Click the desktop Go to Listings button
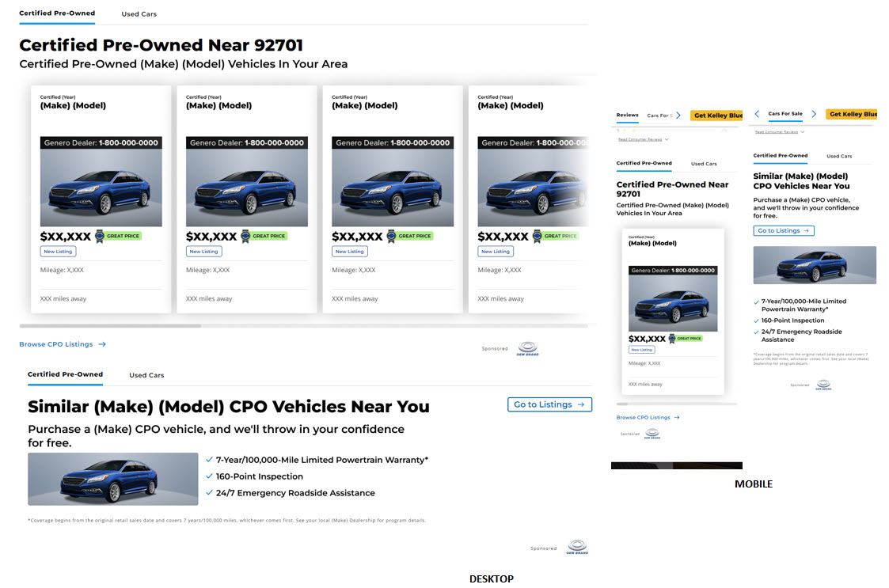Screen dimensions: 889x588 point(549,404)
